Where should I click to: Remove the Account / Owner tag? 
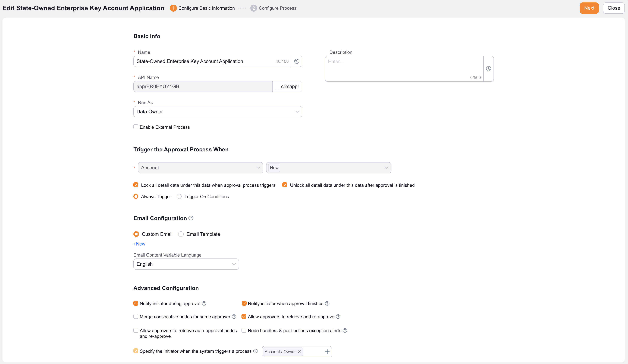[299, 352]
